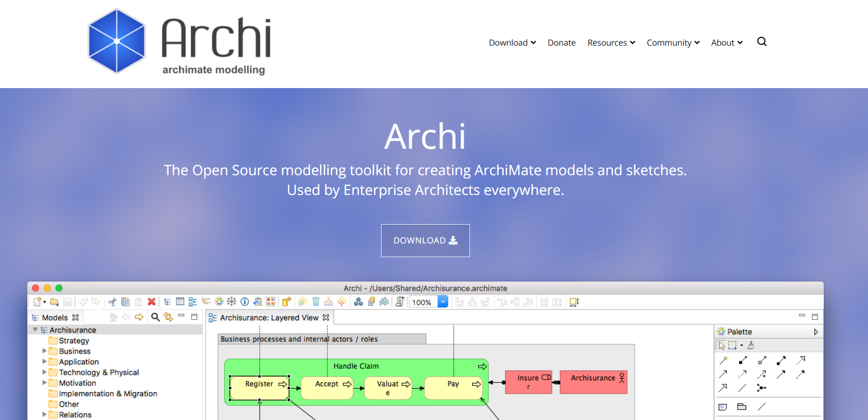868x420 pixels.
Task: Select the Junction palette tool
Action: coord(762,388)
